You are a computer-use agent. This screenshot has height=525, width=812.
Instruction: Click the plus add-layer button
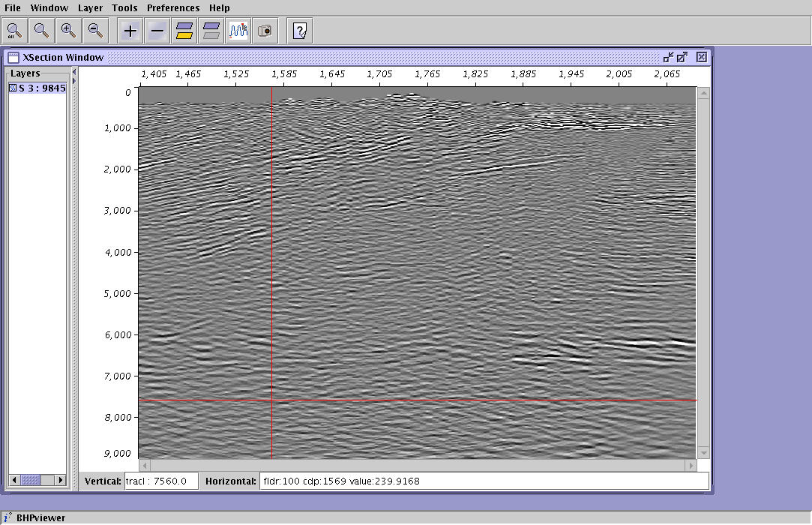tap(130, 31)
